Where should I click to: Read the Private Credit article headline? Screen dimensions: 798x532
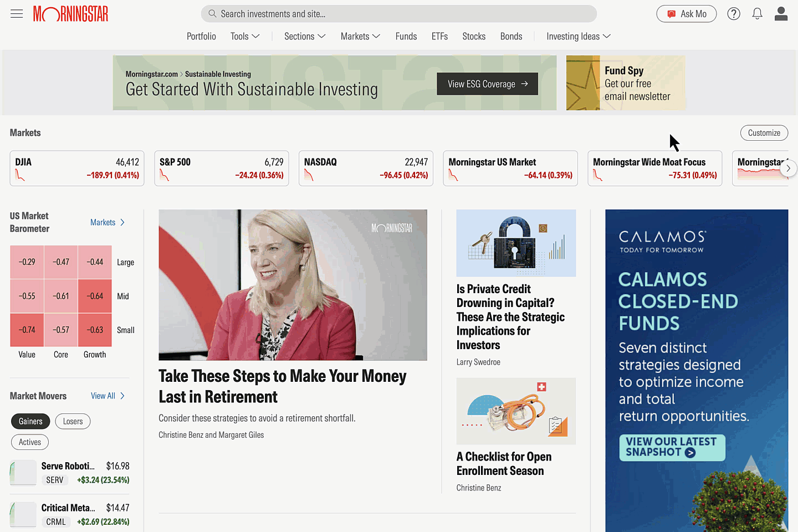tap(510, 317)
